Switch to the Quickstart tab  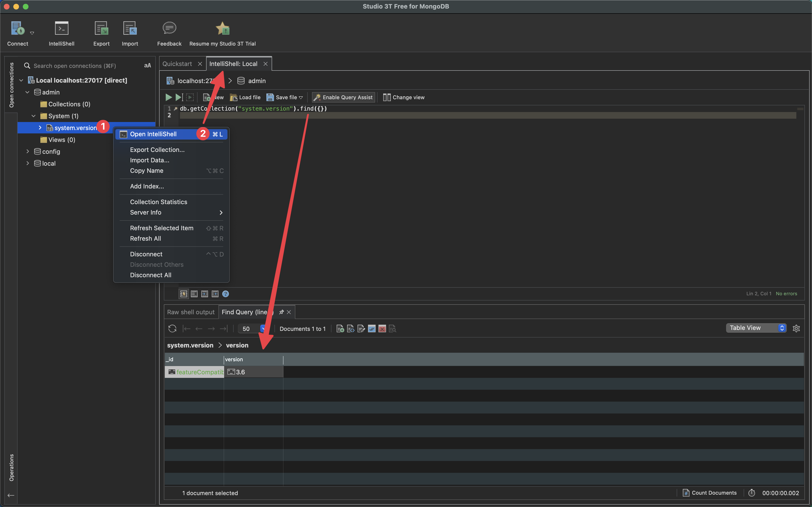(177, 64)
